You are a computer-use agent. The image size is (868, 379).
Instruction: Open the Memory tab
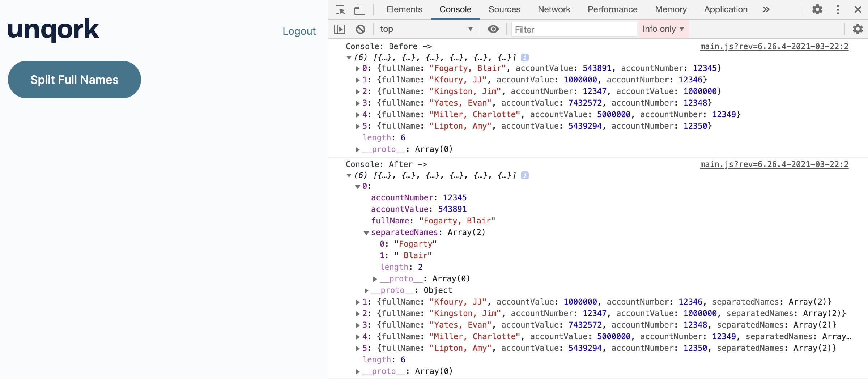pos(671,9)
